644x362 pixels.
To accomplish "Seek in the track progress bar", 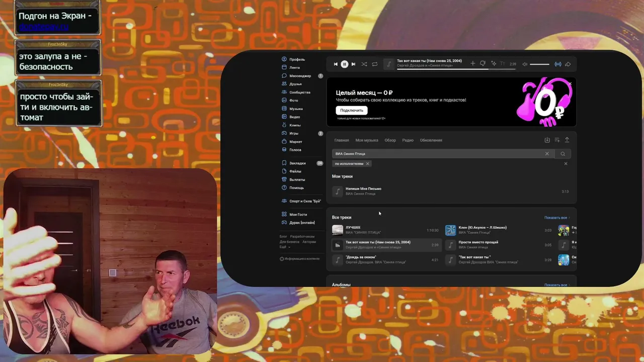I will coord(456,69).
